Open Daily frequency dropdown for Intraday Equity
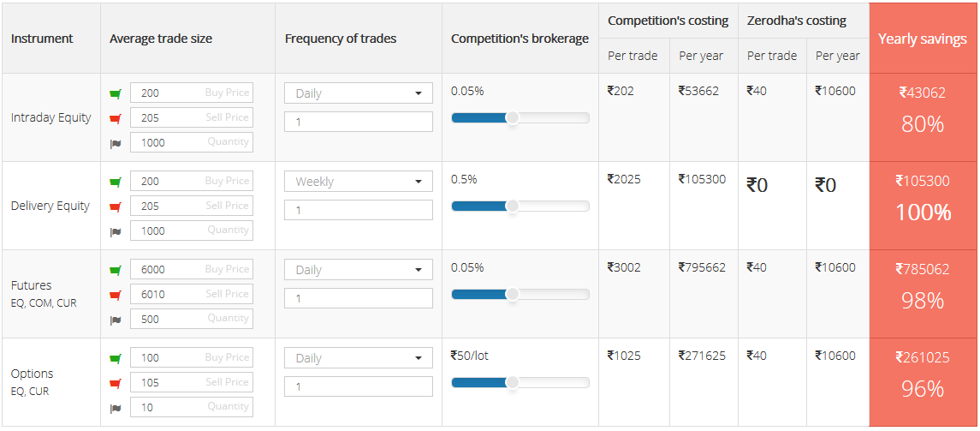This screenshot has width=980, height=431. click(358, 94)
